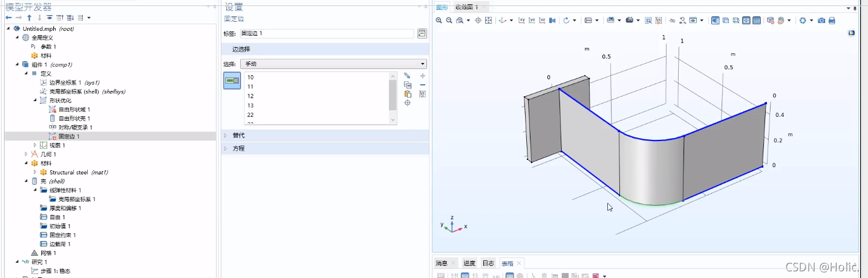
Task: Print the graphics window
Action: [x=832, y=20]
